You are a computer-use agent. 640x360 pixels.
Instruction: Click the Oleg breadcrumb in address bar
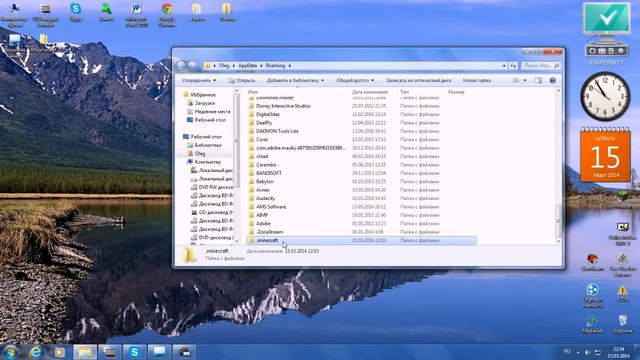(224, 65)
